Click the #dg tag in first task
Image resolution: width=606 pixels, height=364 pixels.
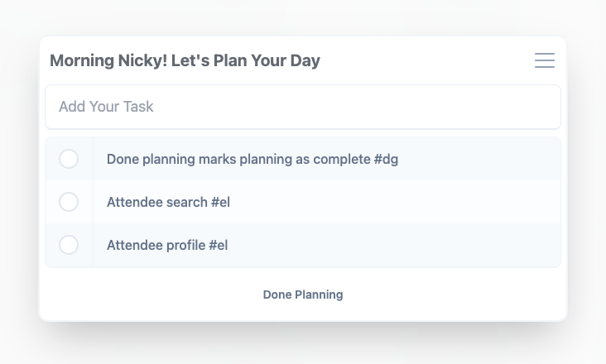point(386,159)
